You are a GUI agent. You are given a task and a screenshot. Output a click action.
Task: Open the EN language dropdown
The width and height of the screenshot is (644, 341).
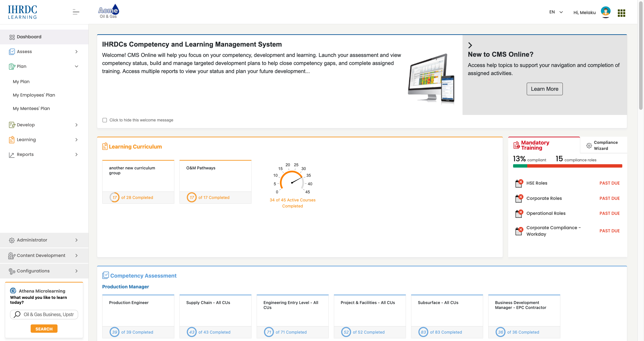click(556, 12)
